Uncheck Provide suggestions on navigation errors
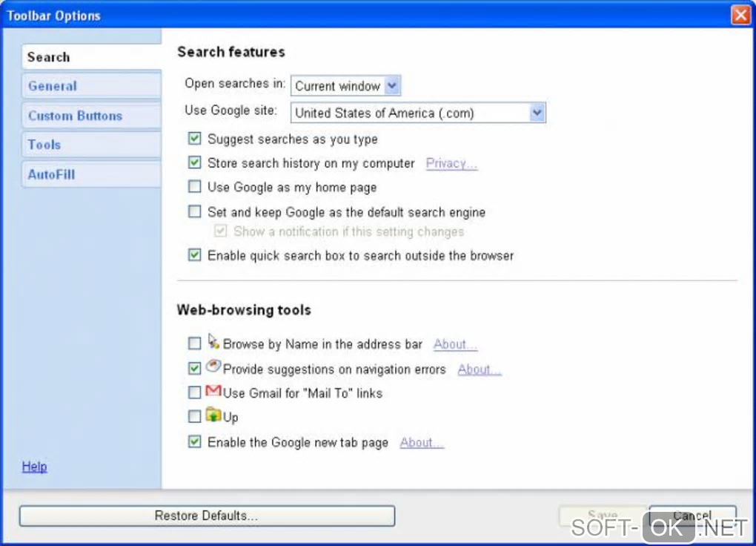Viewport: 756px width, 546px height. coord(194,369)
